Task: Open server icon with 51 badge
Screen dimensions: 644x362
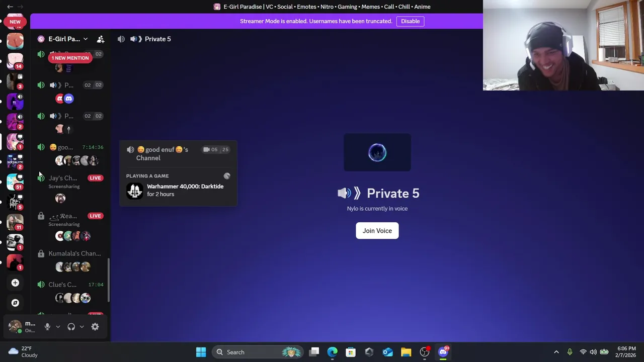Action: coord(15,182)
